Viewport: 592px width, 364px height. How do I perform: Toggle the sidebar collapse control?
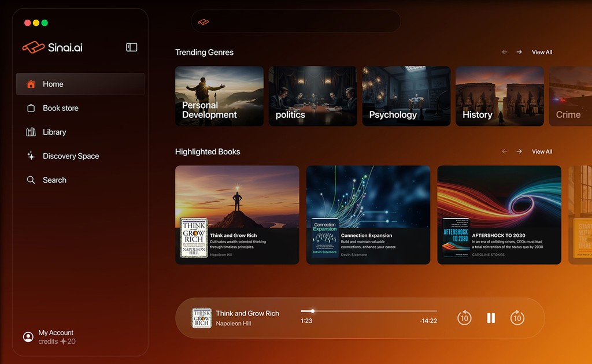point(131,47)
